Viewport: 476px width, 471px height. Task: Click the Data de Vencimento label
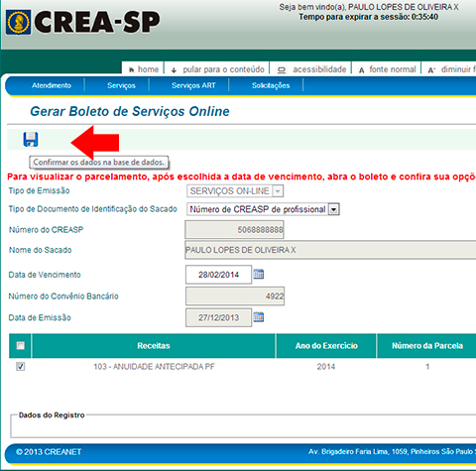(x=45, y=275)
